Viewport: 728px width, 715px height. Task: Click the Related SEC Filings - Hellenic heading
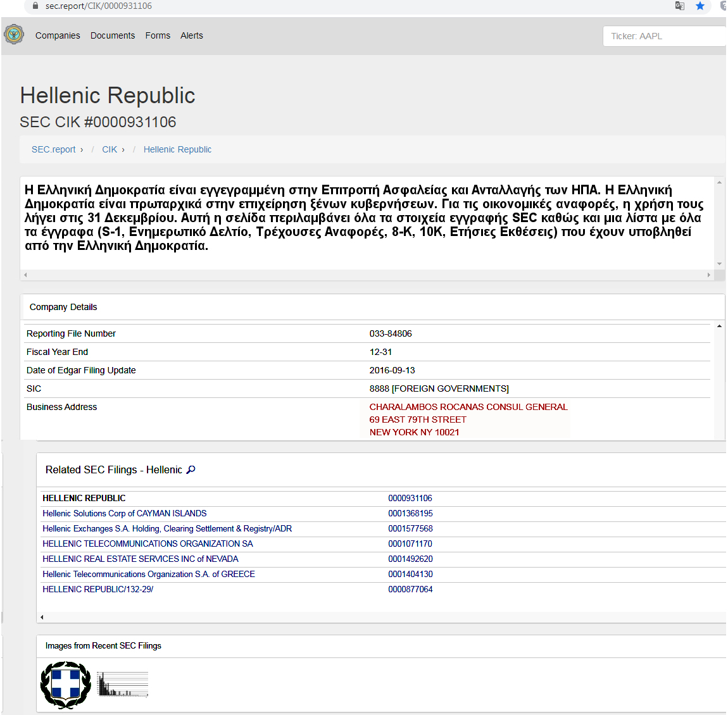point(114,470)
